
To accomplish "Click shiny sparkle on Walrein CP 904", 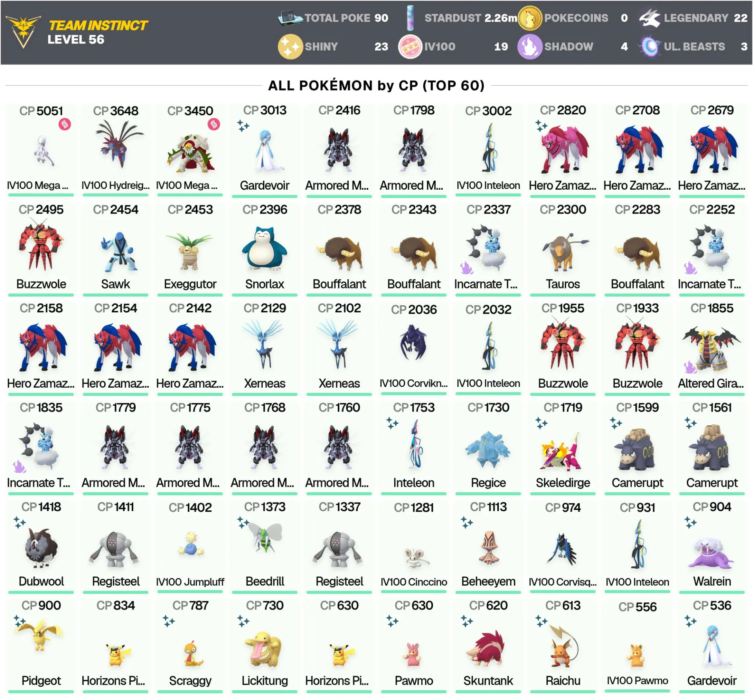I will (690, 523).
